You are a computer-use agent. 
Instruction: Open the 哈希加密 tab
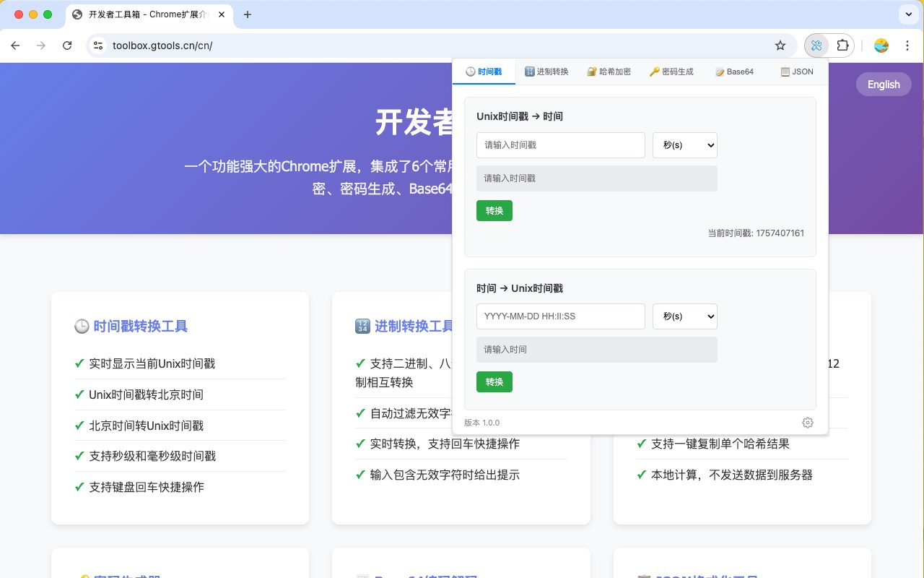pos(609,72)
